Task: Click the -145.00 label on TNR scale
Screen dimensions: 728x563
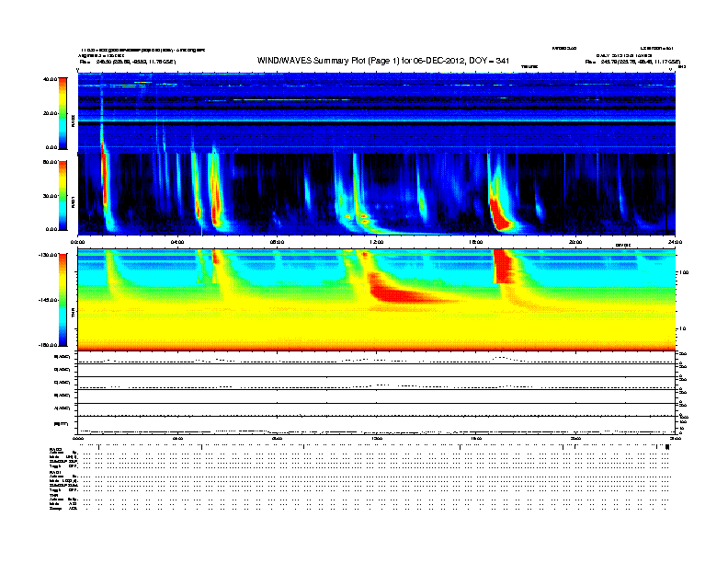Action: (x=49, y=300)
